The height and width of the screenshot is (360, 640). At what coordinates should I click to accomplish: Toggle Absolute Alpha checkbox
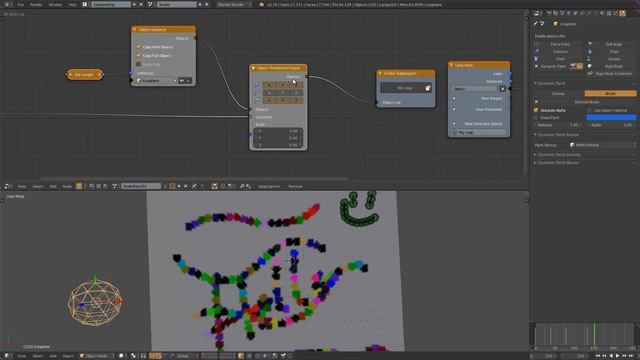tap(536, 110)
